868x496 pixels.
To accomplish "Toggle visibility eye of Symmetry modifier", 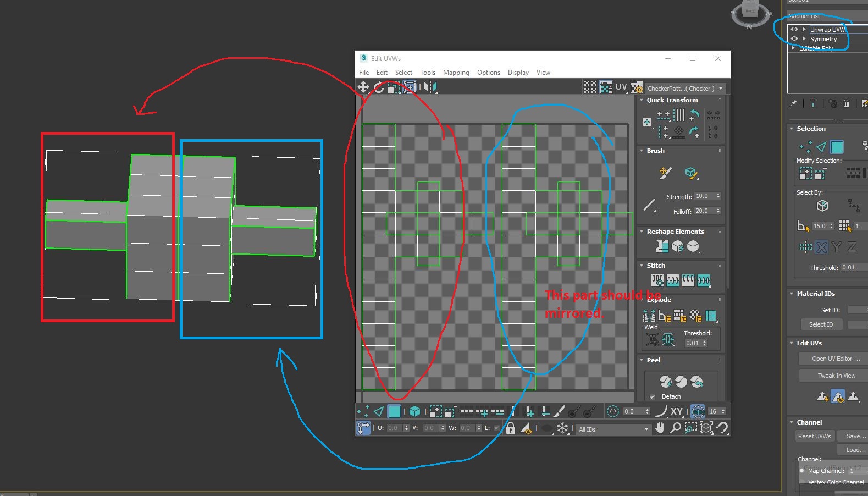I will click(x=794, y=39).
